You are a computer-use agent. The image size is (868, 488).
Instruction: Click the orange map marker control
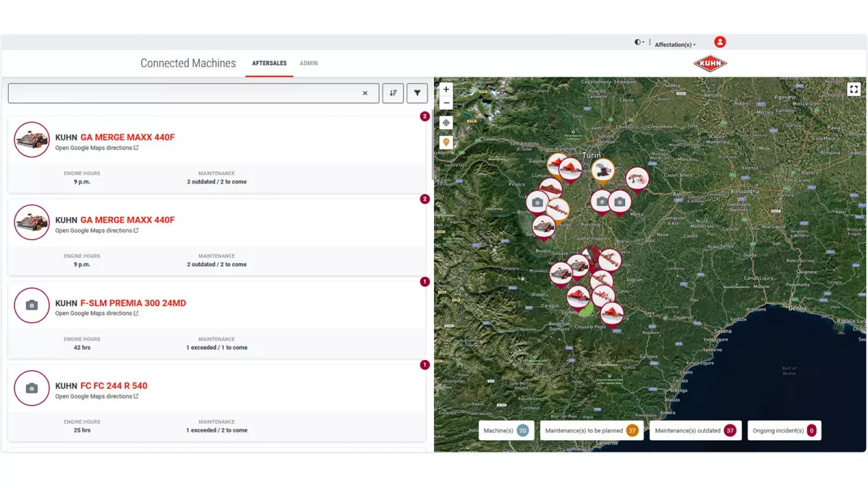pos(446,142)
